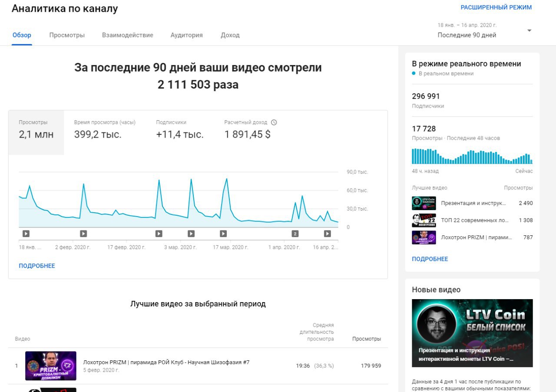The height and width of the screenshot is (392, 556).
Task: Click Лохотрон PRIZM Научная Шизофазия #7 title
Action: pyautogui.click(x=166, y=362)
